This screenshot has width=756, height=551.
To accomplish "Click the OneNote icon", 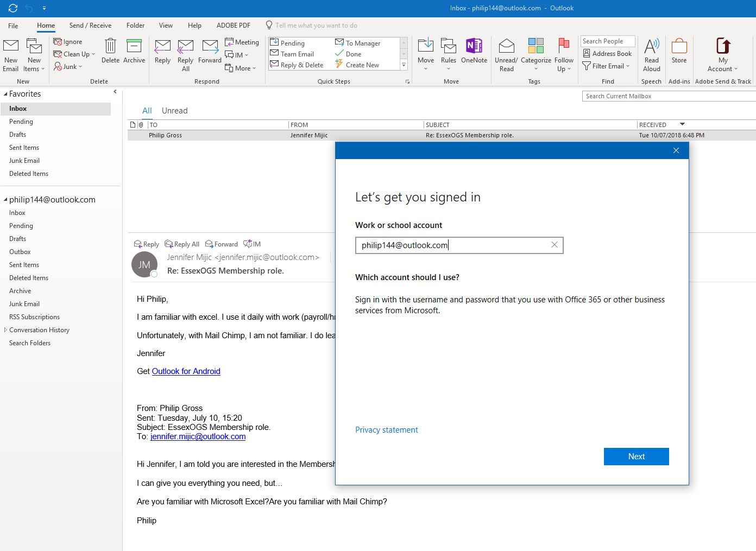I will coord(474,46).
